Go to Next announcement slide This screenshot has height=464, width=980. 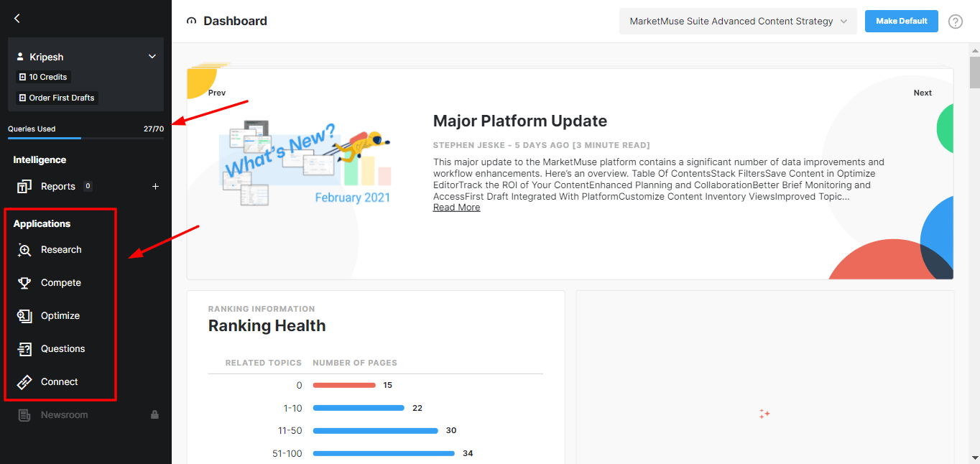[923, 93]
